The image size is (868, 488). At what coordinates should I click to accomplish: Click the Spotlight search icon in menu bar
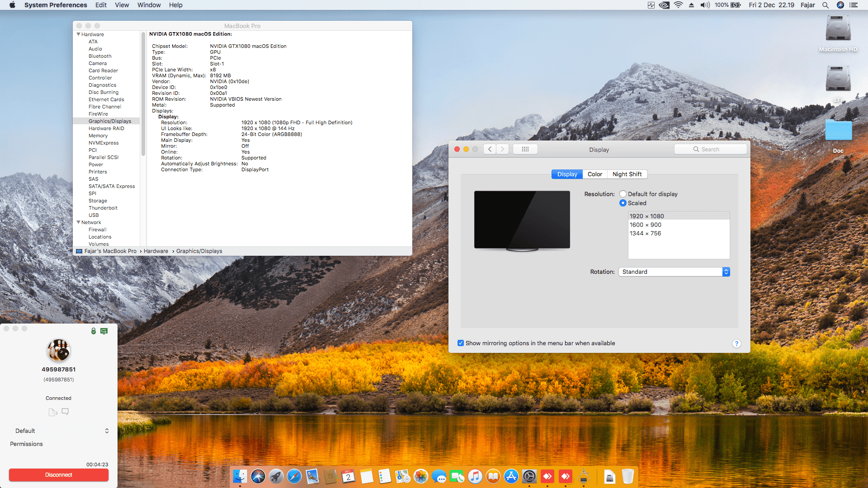click(825, 5)
